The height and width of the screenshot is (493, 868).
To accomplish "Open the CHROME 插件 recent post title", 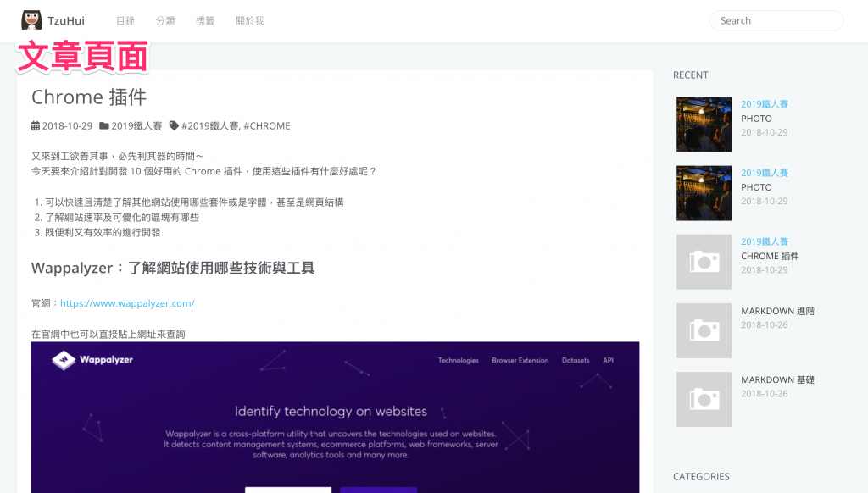I will (x=770, y=256).
